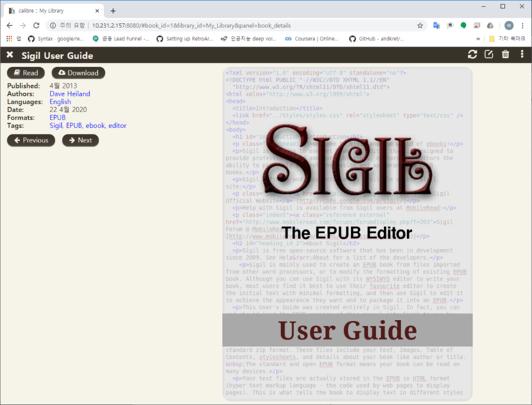This screenshot has height=405, width=532.
Task: Bookmark this page with the star icon
Action: click(420, 25)
